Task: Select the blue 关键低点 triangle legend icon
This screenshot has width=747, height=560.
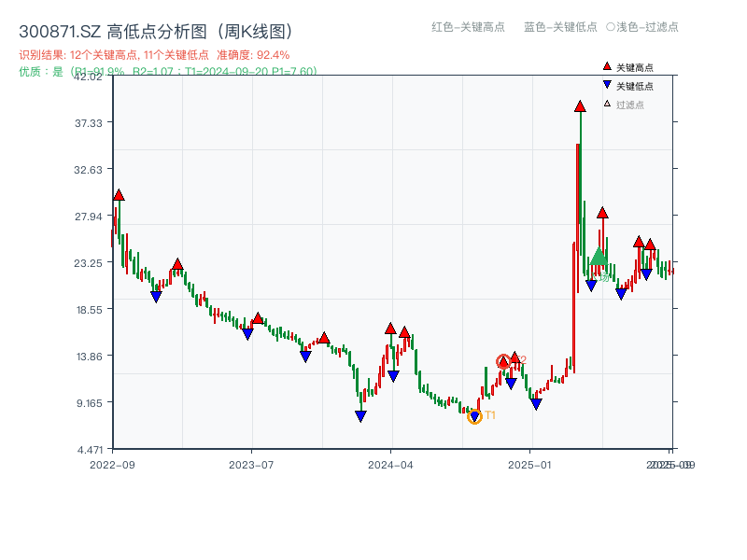Action: tap(607, 84)
